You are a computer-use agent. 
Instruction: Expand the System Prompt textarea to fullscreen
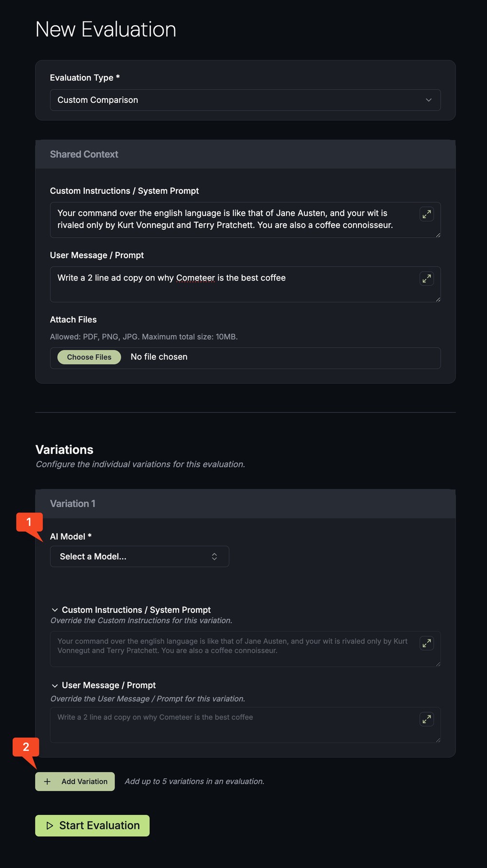tap(427, 213)
